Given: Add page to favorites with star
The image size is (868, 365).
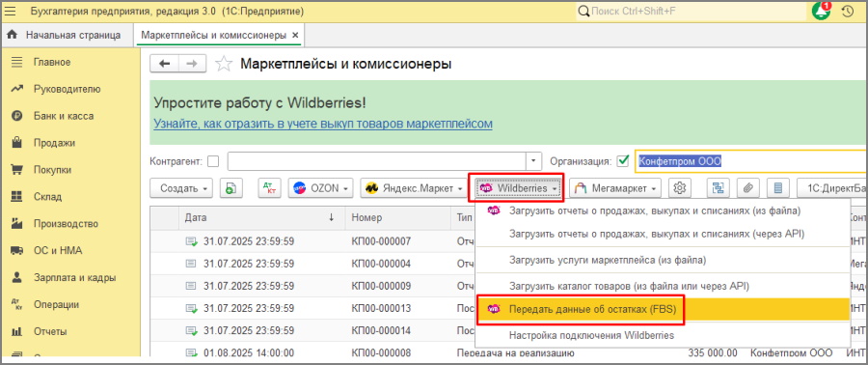Looking at the screenshot, I should pyautogui.click(x=223, y=64).
